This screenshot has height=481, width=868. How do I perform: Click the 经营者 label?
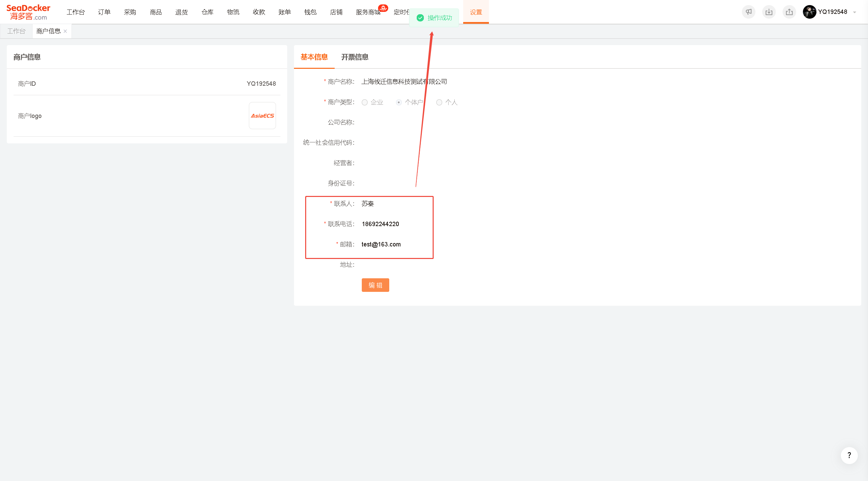(x=344, y=163)
